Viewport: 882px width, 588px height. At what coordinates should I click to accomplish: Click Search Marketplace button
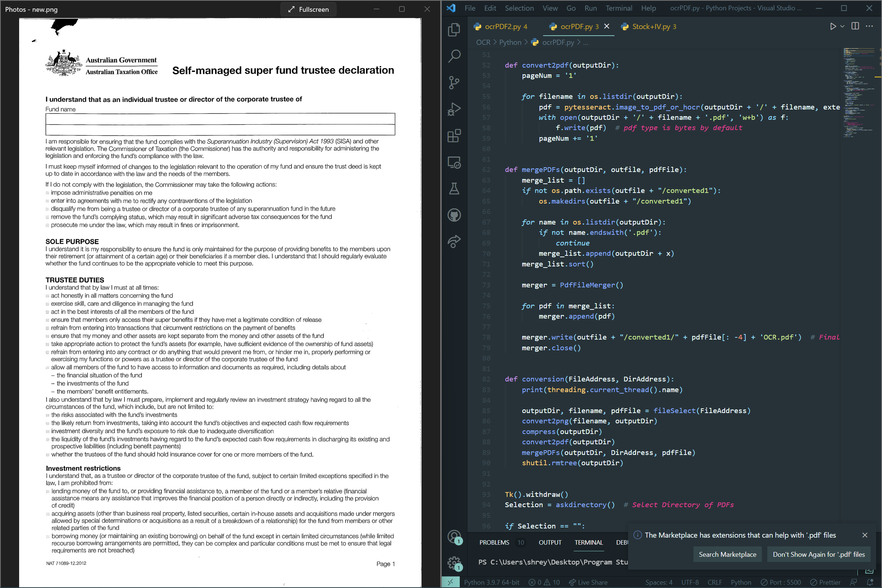point(727,554)
